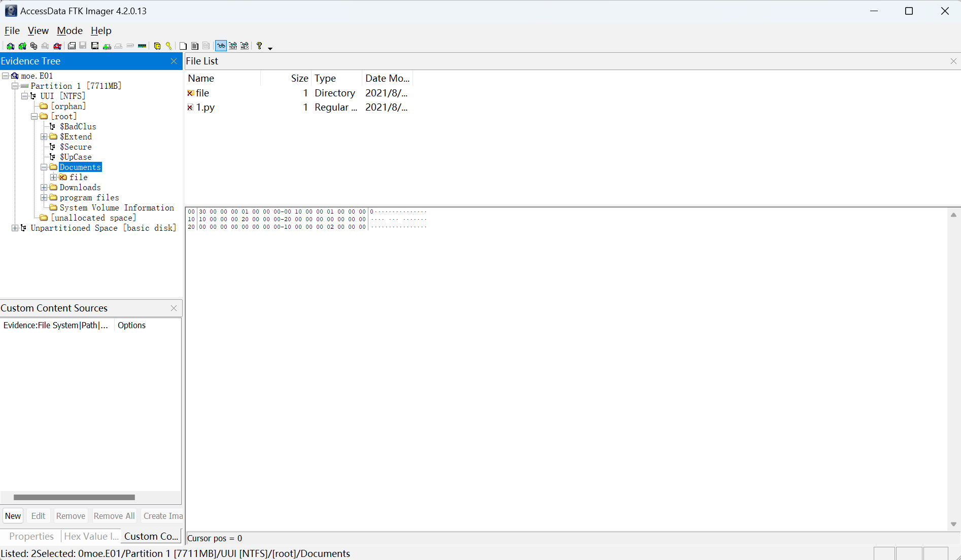Click the Edit button
Image resolution: width=961 pixels, height=560 pixels.
(38, 516)
